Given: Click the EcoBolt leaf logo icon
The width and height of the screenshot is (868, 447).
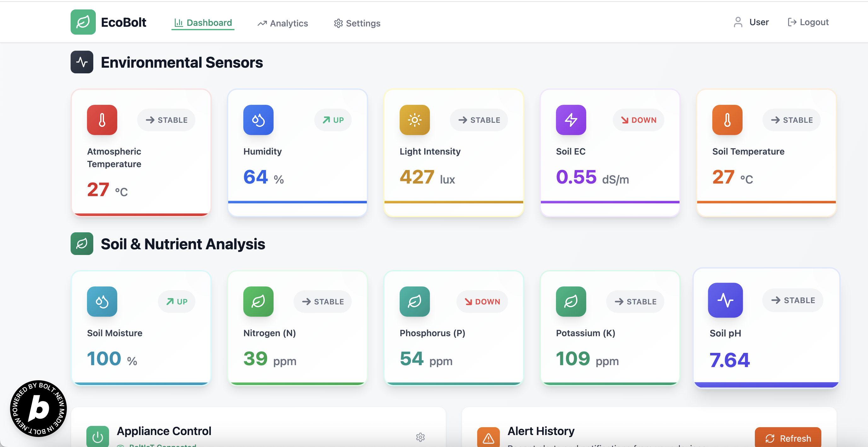Looking at the screenshot, I should [x=83, y=22].
